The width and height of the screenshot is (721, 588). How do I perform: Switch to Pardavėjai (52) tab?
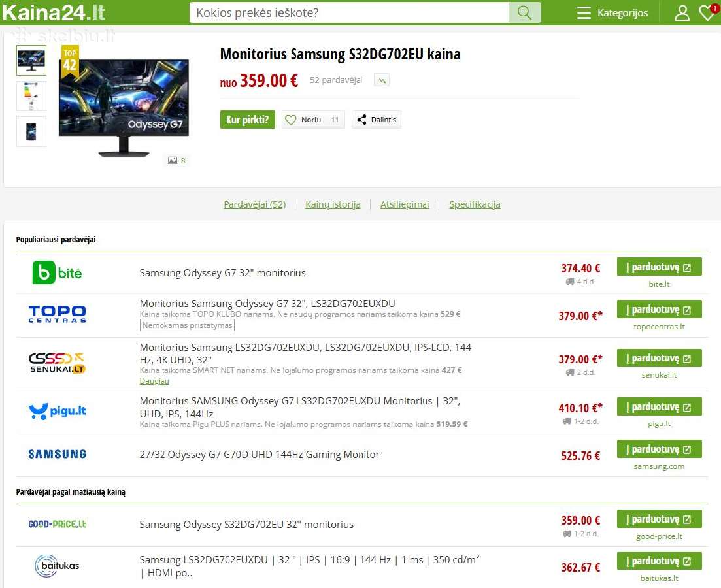coord(255,204)
